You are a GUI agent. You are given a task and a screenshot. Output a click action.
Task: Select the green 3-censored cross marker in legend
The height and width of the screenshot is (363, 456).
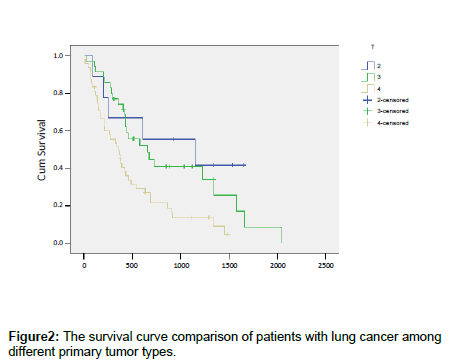pos(367,111)
